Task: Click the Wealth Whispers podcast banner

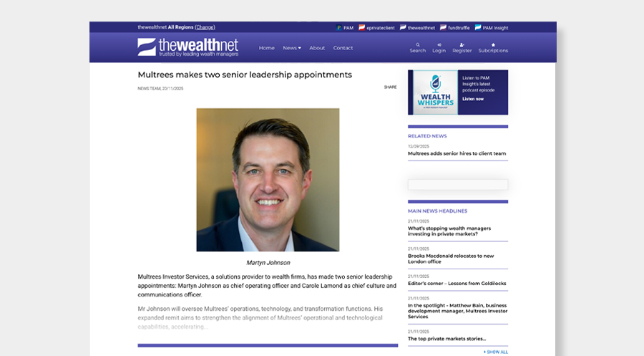Action: (x=458, y=92)
